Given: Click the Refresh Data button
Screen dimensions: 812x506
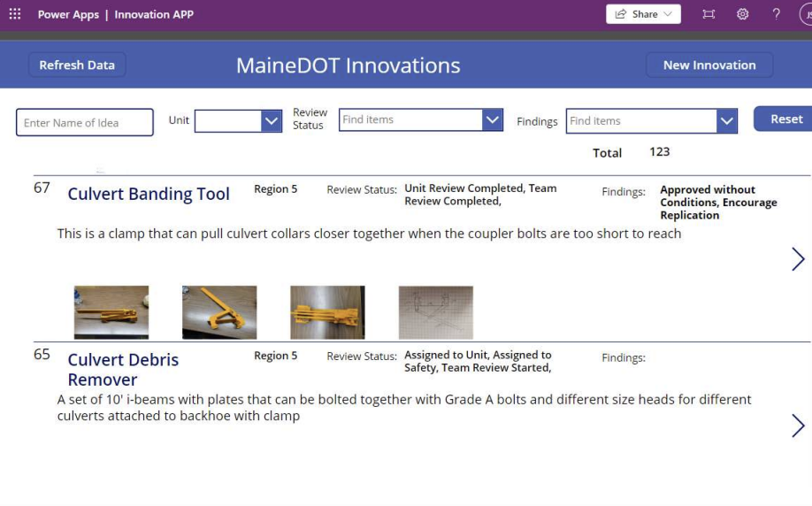Looking at the screenshot, I should coord(77,65).
